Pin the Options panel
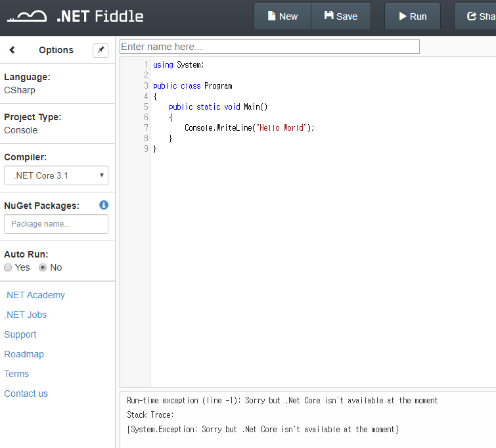Viewport: 496px width, 448px height. point(101,51)
